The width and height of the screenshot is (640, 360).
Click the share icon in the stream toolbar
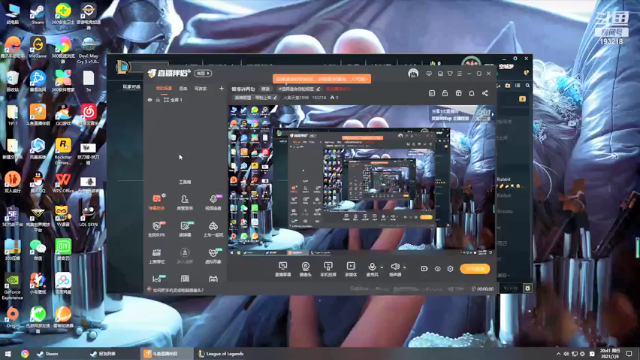pos(485,93)
